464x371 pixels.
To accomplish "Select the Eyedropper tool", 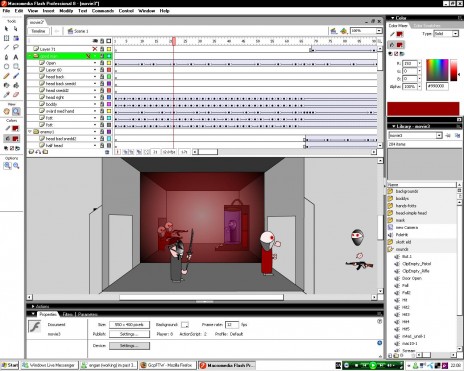I will pyautogui.click(x=7, y=95).
